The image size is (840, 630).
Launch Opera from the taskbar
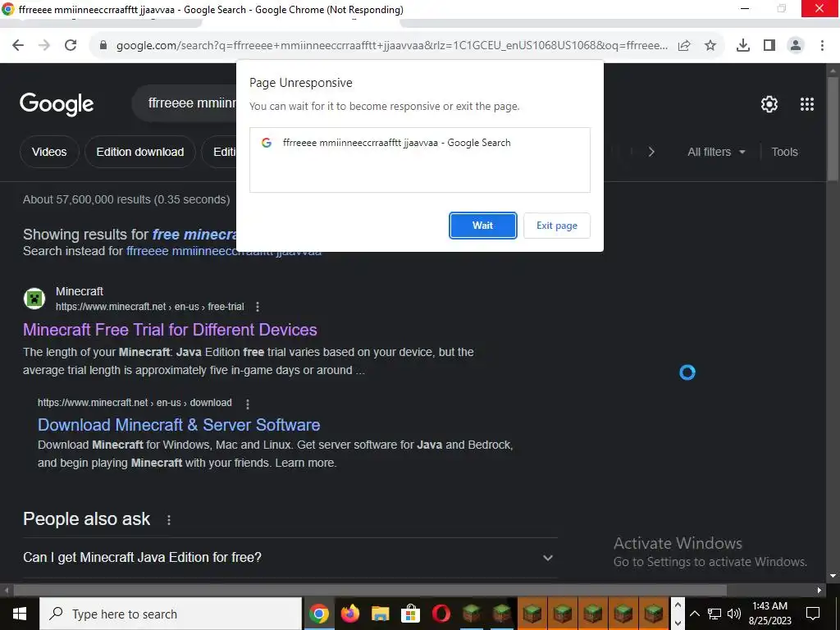pos(441,614)
